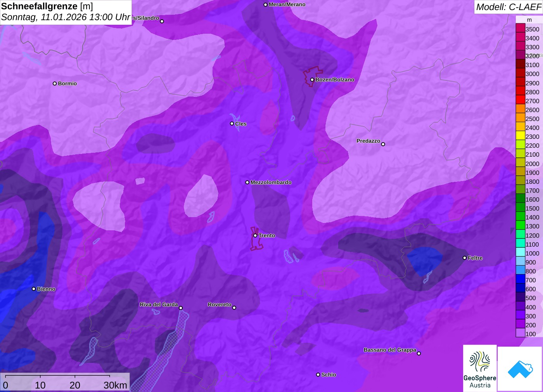Select the 2300 m yellow legend color
The image size is (543, 392).
(x=520, y=135)
